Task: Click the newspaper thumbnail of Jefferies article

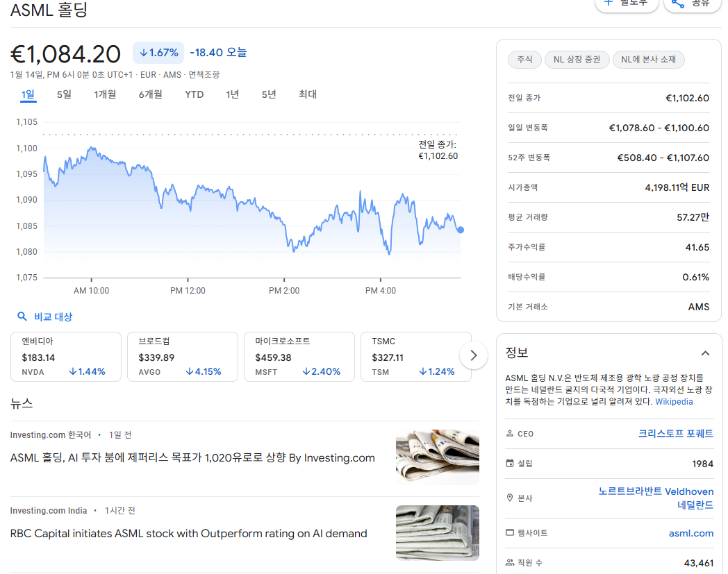Action: pyautogui.click(x=438, y=457)
